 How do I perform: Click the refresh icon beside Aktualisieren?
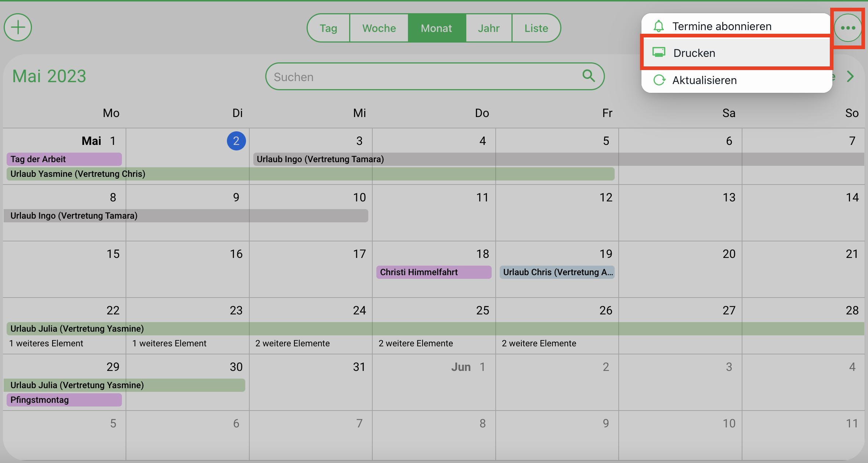659,80
